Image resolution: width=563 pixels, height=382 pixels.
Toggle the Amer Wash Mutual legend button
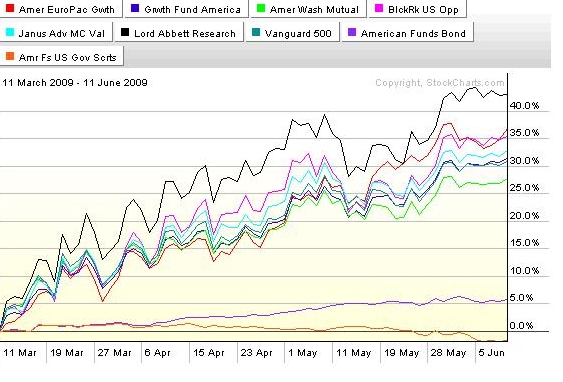[308, 9]
